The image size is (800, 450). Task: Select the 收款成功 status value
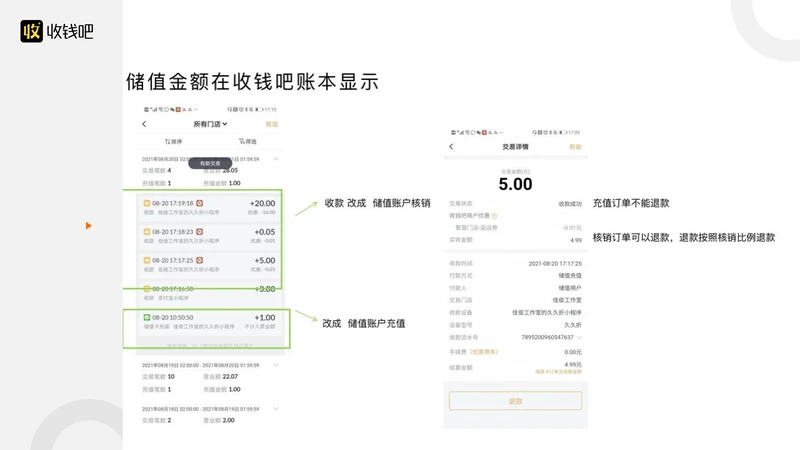pos(570,204)
